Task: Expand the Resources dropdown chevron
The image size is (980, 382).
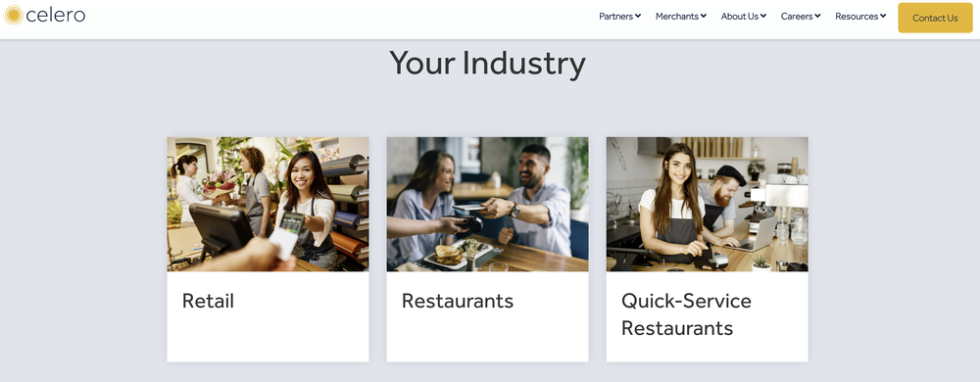Action: [x=883, y=17]
